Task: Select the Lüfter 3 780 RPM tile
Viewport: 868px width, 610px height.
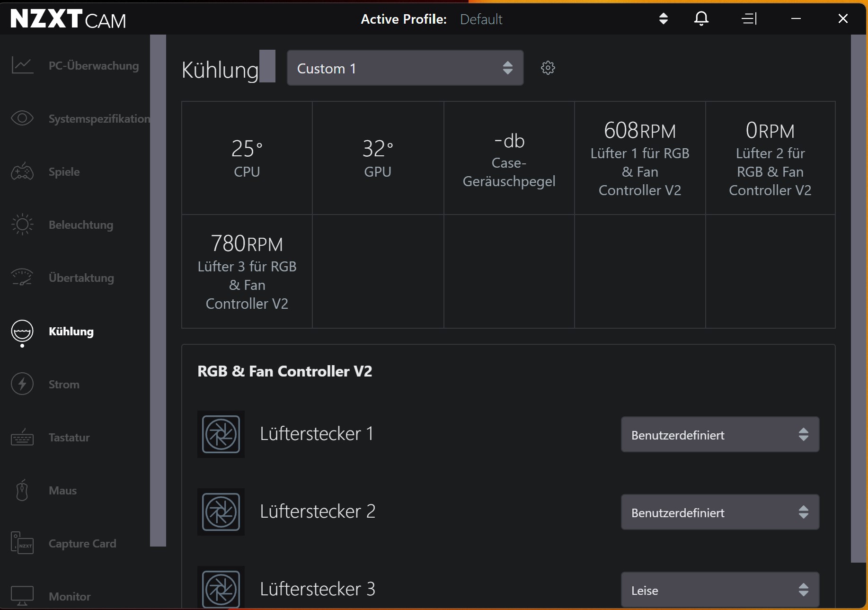Action: 247,271
